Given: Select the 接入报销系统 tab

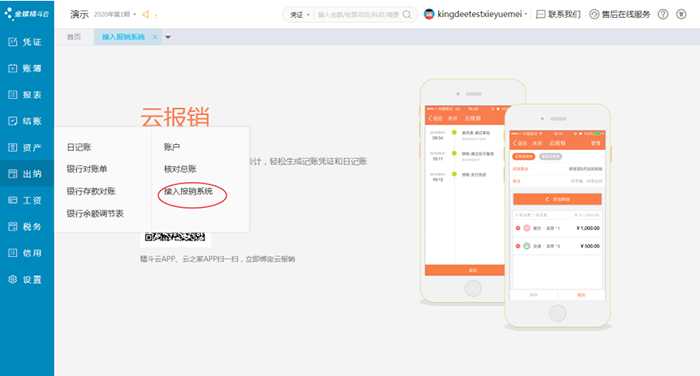Looking at the screenshot, I should click(x=123, y=37).
